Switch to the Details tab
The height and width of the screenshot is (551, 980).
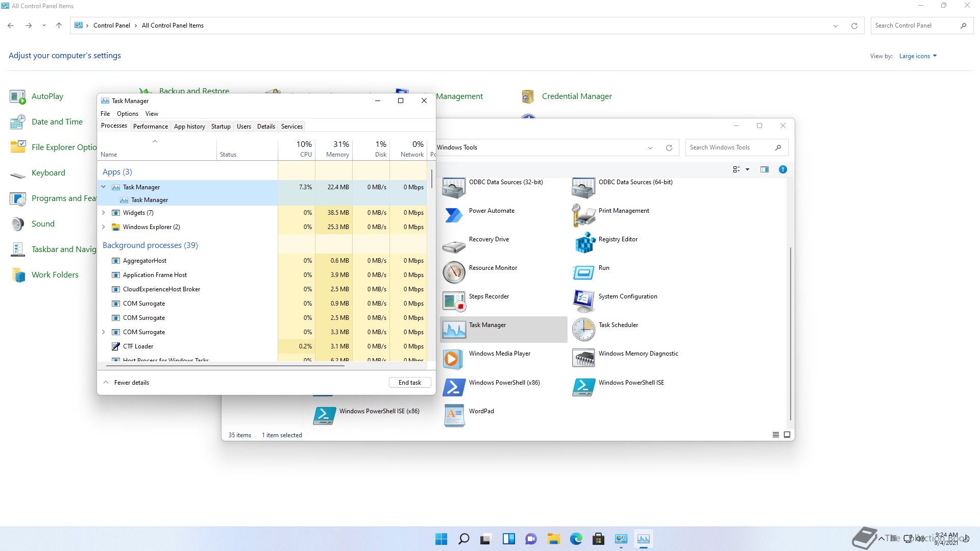266,127
